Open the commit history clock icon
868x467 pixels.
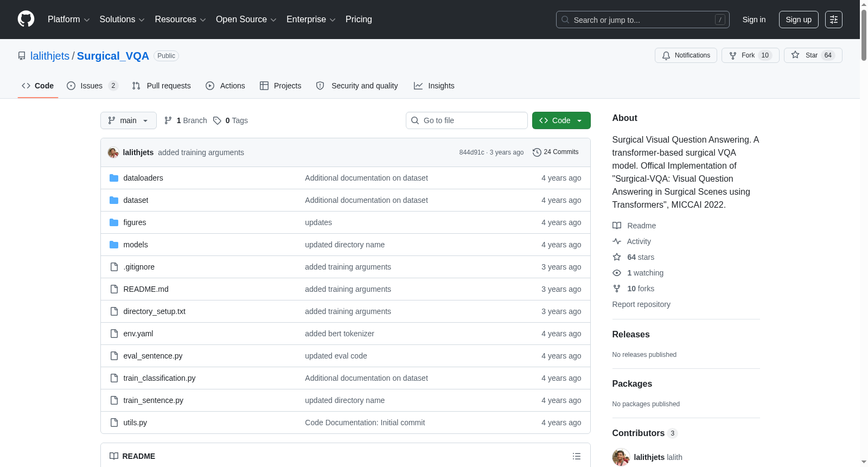pos(537,152)
